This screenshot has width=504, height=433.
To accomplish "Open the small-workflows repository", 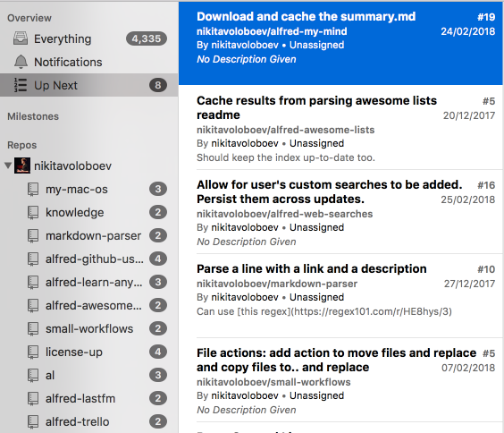I will pos(89,328).
